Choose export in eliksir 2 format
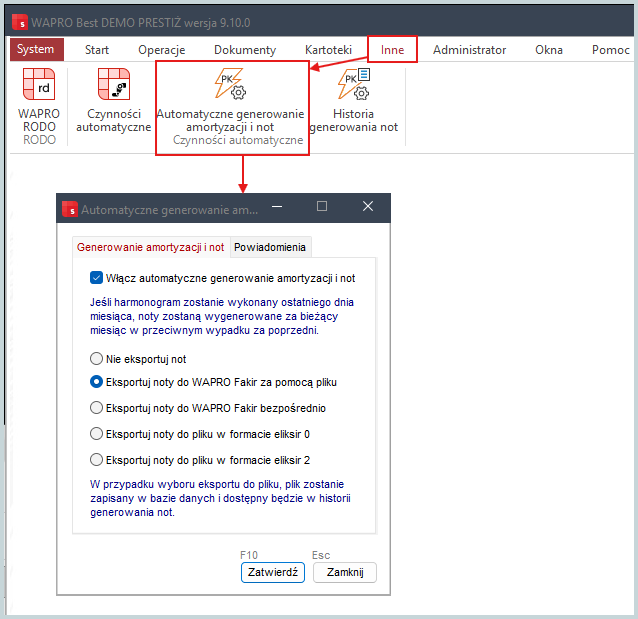 coord(96,460)
